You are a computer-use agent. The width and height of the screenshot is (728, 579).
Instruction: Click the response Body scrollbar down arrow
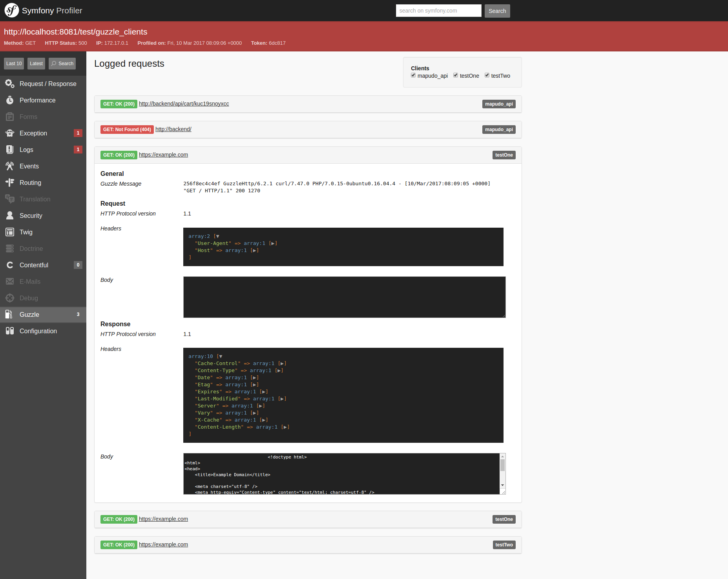[x=502, y=486]
